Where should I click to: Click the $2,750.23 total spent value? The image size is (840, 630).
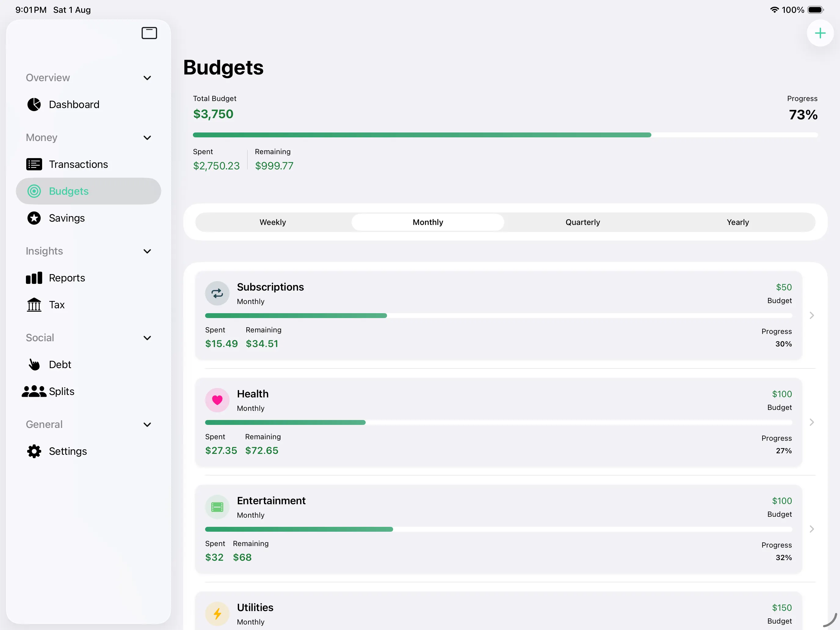(216, 165)
